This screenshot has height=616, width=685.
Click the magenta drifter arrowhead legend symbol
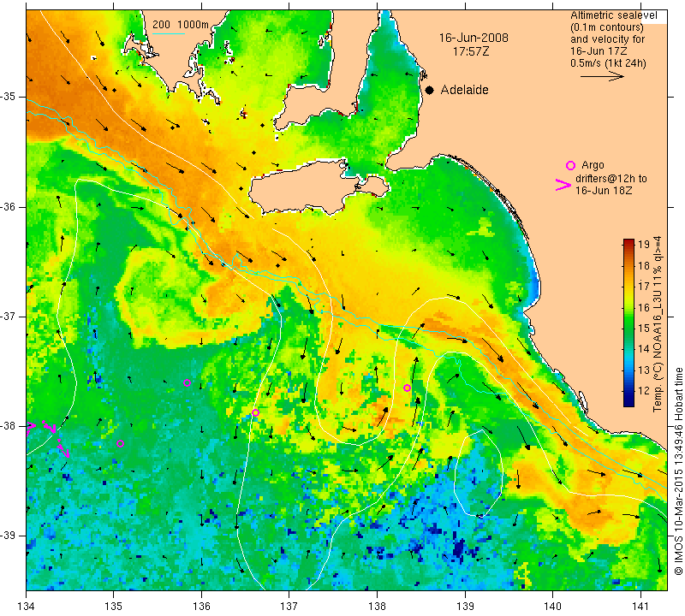(x=563, y=185)
